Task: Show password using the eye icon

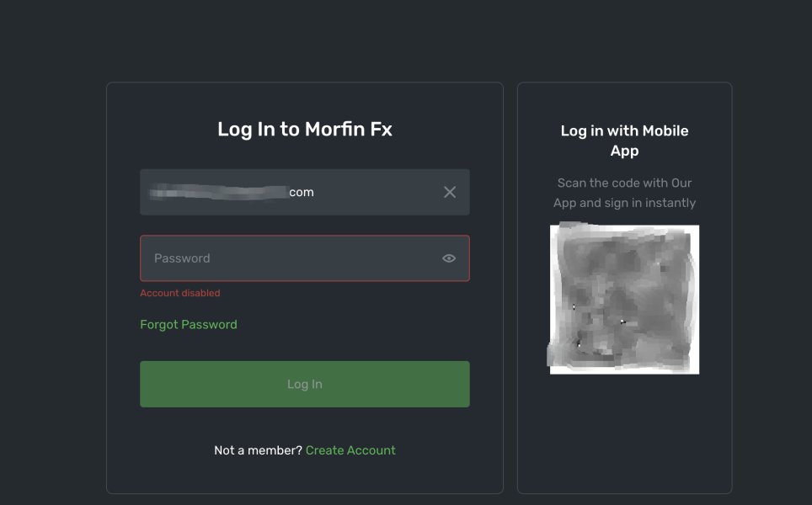Action: coord(449,258)
